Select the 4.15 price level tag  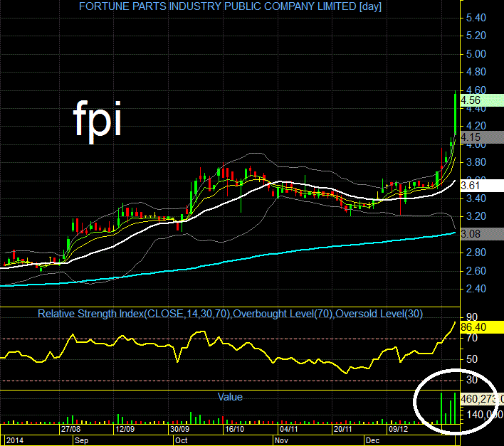(x=482, y=137)
